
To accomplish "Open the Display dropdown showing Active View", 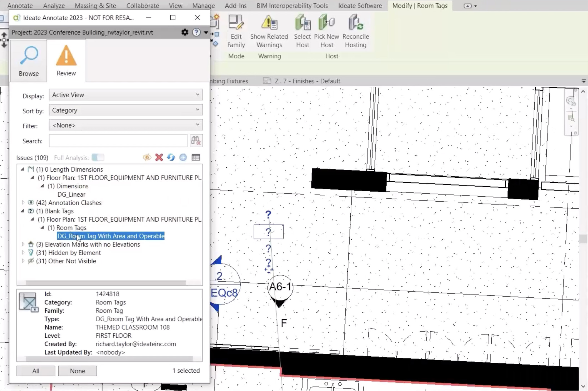I will 126,95.
